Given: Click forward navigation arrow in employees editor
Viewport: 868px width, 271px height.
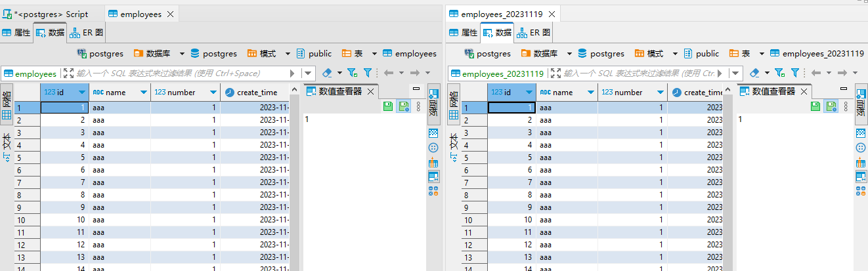Looking at the screenshot, I should tap(414, 73).
